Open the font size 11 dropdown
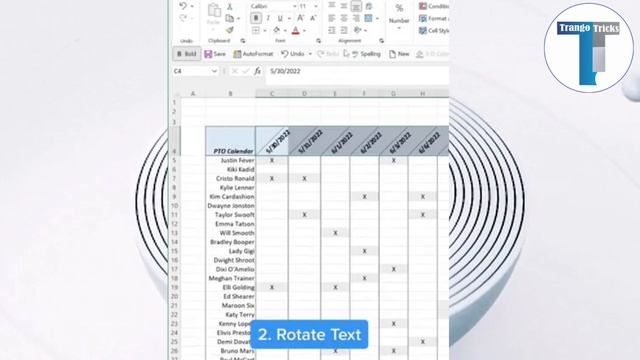This screenshot has height=360, width=640. tap(316, 6)
